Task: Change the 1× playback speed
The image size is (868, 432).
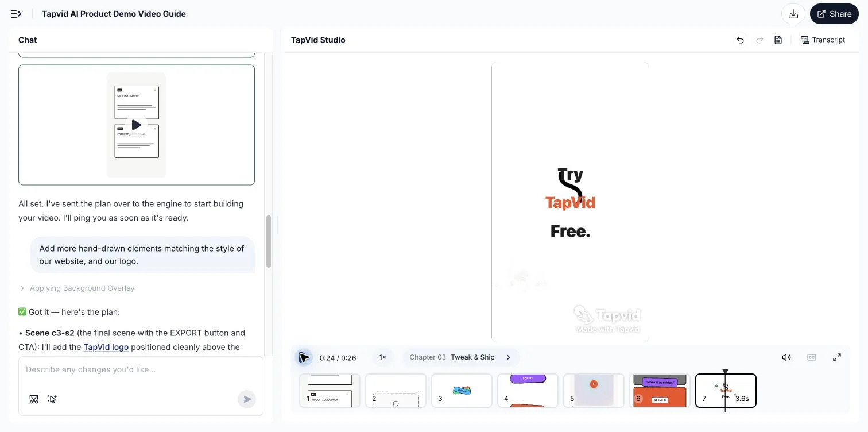Action: [383, 357]
